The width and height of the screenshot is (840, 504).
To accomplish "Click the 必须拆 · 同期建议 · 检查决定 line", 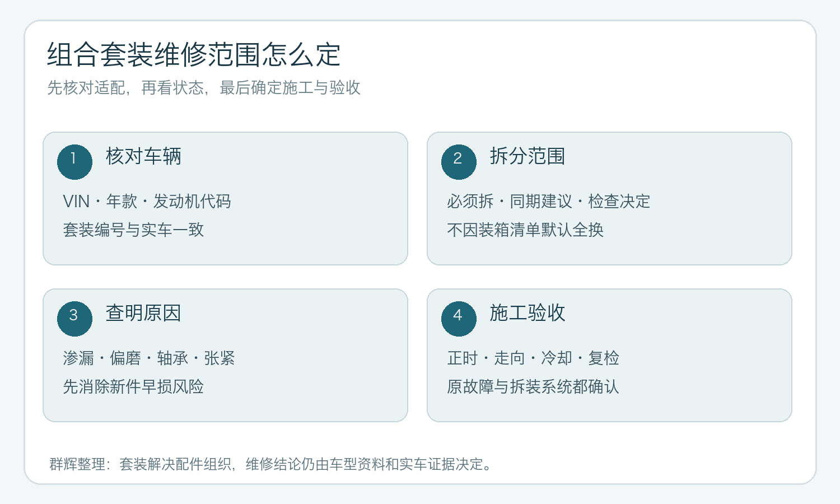I will 549,202.
